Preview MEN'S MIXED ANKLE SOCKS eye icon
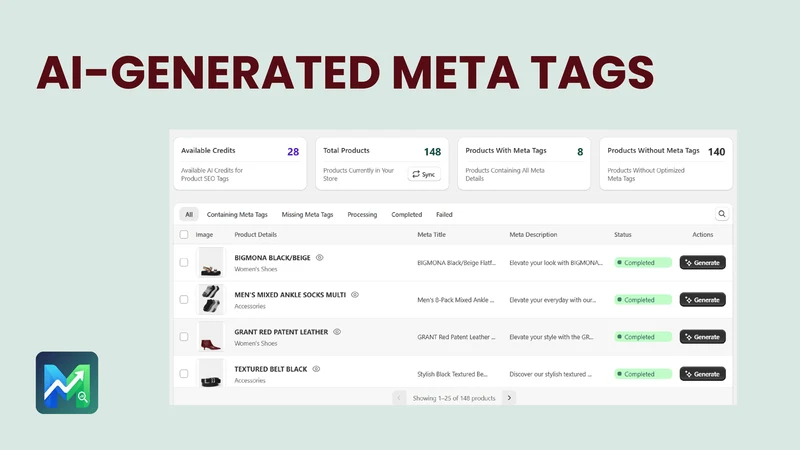800x450 pixels. click(355, 294)
